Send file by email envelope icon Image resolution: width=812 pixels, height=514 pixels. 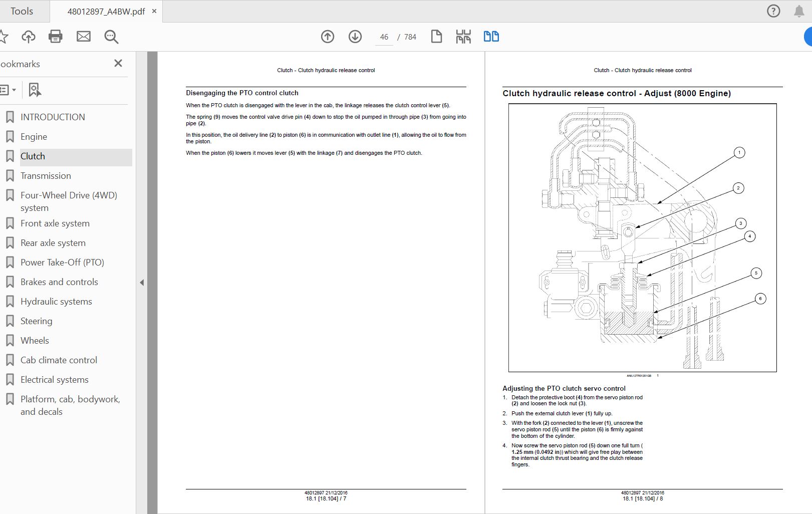pyautogui.click(x=84, y=37)
